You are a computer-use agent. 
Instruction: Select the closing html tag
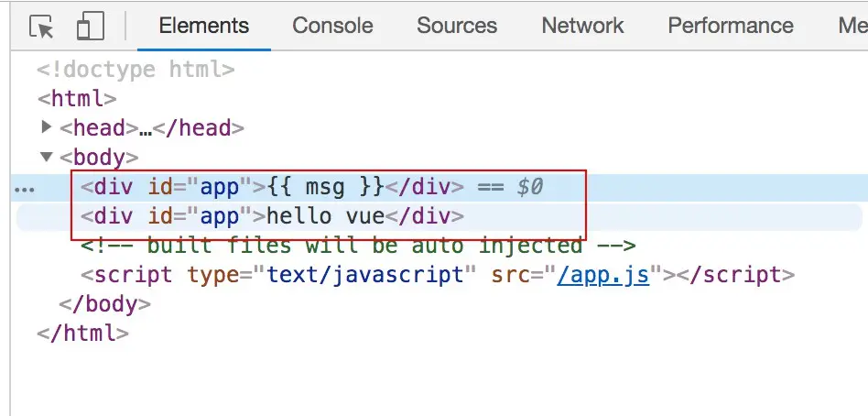[x=83, y=333]
